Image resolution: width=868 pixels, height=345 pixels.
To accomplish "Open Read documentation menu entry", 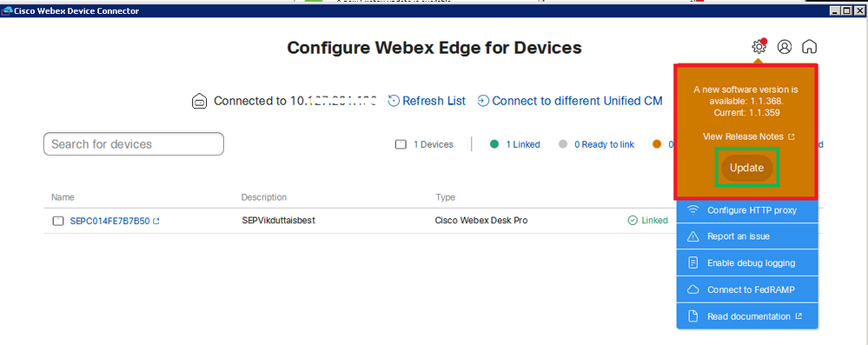I will coord(747,316).
